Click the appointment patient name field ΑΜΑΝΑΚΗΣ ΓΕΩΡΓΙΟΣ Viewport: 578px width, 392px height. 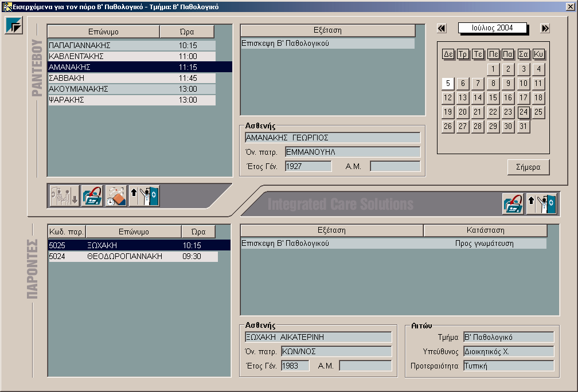pyautogui.click(x=333, y=138)
